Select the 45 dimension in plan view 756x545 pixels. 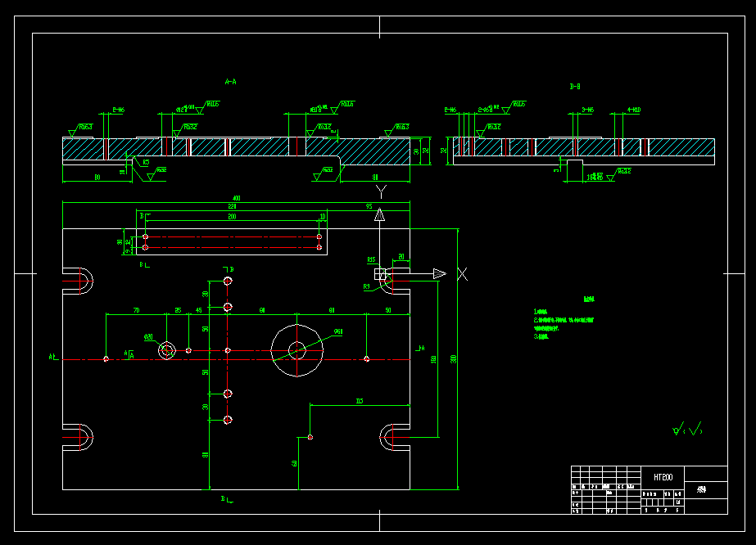click(x=199, y=310)
